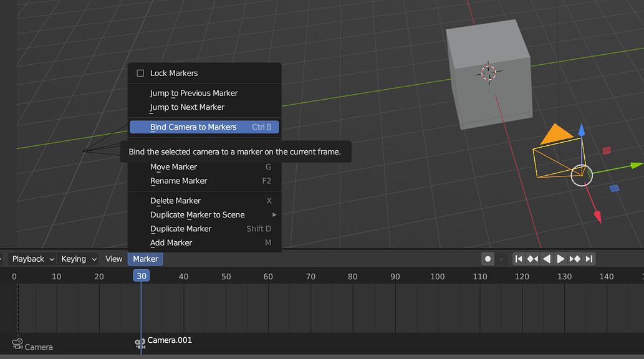Open the Keying dropdown
This screenshot has height=359, width=644.
[78, 259]
